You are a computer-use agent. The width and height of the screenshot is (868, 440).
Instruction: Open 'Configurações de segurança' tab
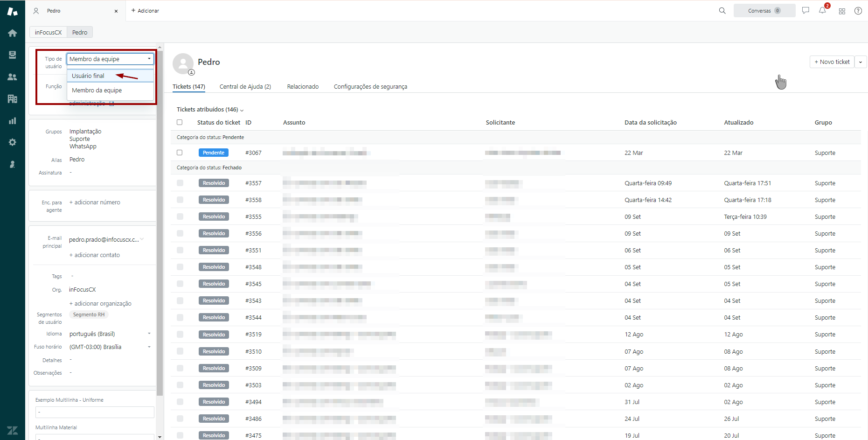370,87
